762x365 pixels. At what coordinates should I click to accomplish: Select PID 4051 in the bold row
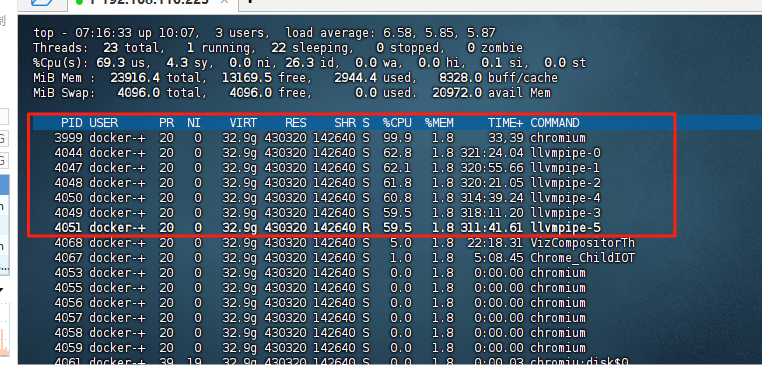click(x=69, y=228)
